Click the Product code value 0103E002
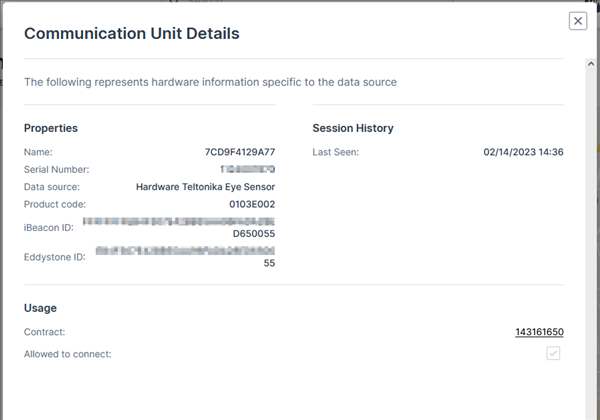 point(251,204)
